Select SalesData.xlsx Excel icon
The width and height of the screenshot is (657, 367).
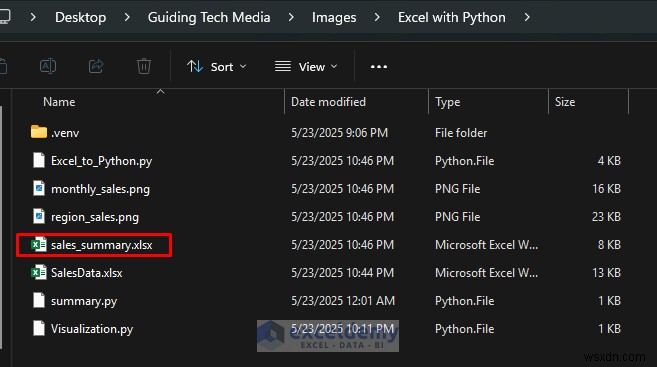(x=39, y=272)
